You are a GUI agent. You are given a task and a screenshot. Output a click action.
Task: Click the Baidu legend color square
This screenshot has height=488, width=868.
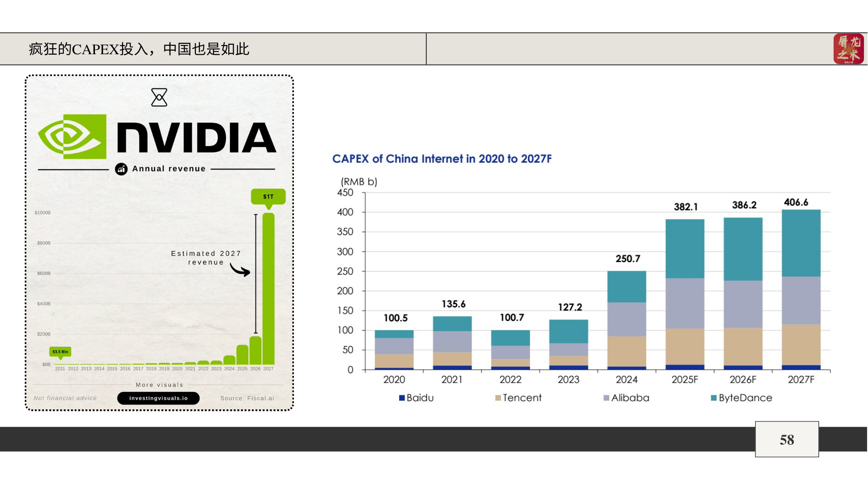tap(401, 398)
